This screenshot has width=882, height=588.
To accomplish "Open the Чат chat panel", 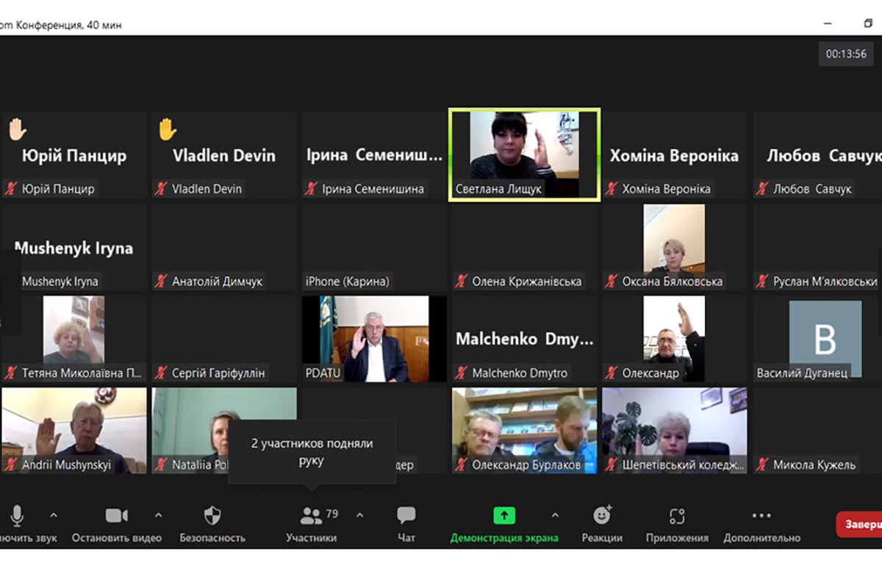I will pyautogui.click(x=406, y=516).
